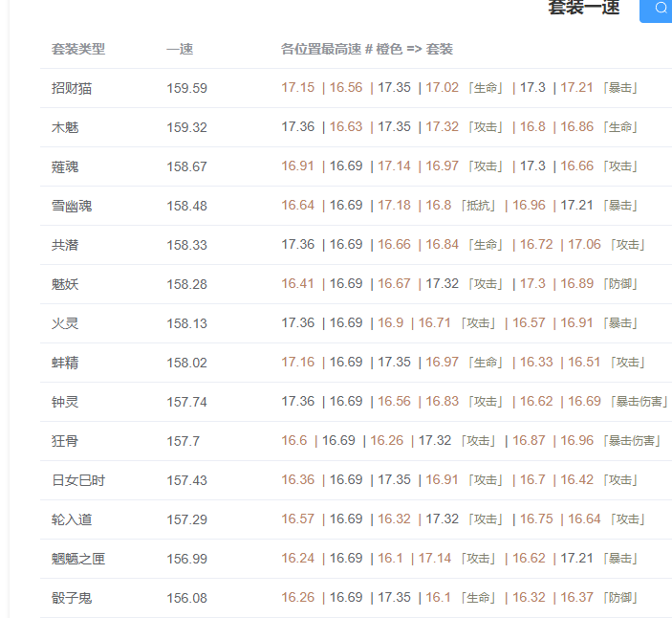Click 16.71 in the 火灵 row
Image resolution: width=672 pixels, height=618 pixels.
click(x=434, y=323)
